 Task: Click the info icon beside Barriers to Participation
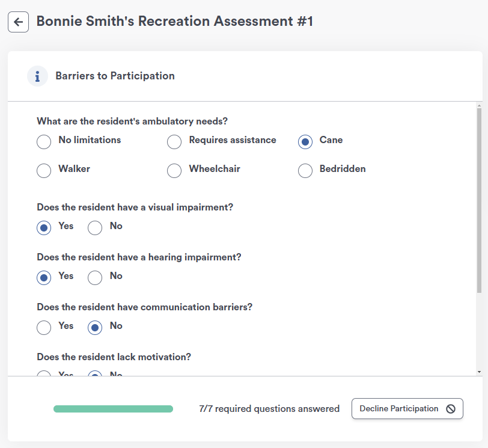click(37, 76)
